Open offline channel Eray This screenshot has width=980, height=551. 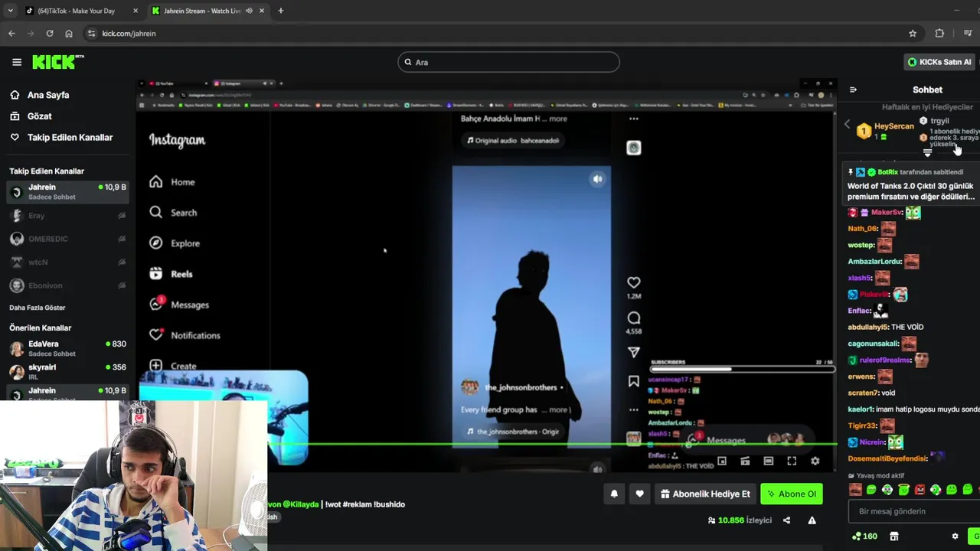click(x=67, y=216)
